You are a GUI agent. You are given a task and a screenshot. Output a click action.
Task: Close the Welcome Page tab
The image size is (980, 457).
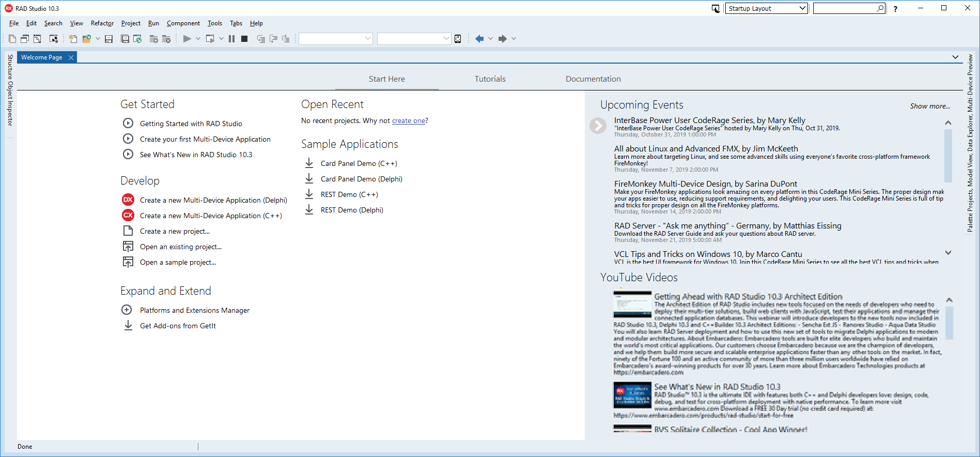point(71,57)
